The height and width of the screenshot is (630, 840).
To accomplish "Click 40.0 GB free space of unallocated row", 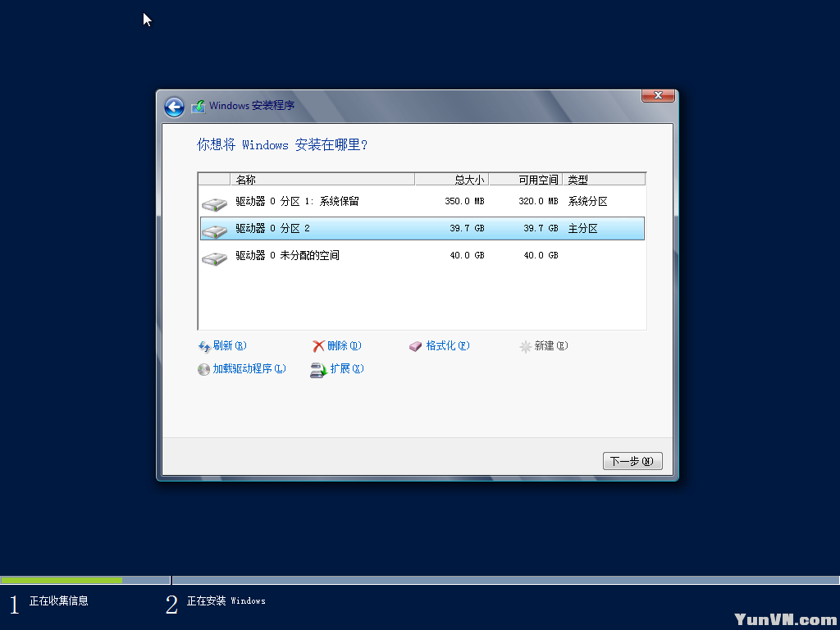I will (x=541, y=256).
